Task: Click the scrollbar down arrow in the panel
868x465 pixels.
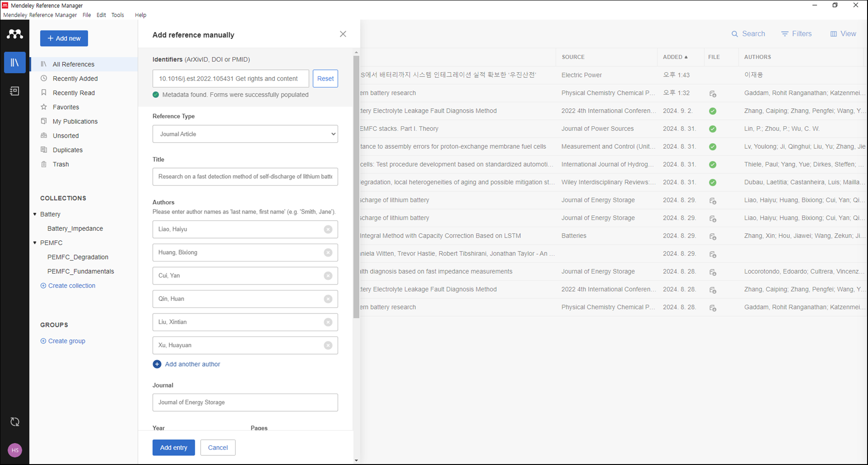Action: (x=356, y=460)
